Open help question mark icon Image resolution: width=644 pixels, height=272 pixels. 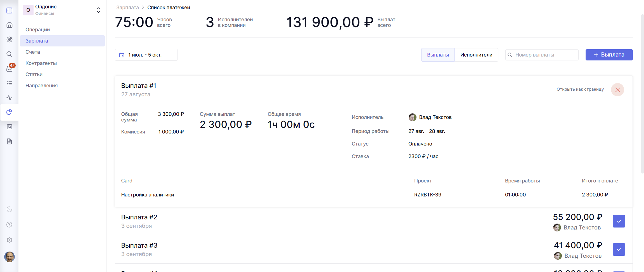pyautogui.click(x=9, y=225)
